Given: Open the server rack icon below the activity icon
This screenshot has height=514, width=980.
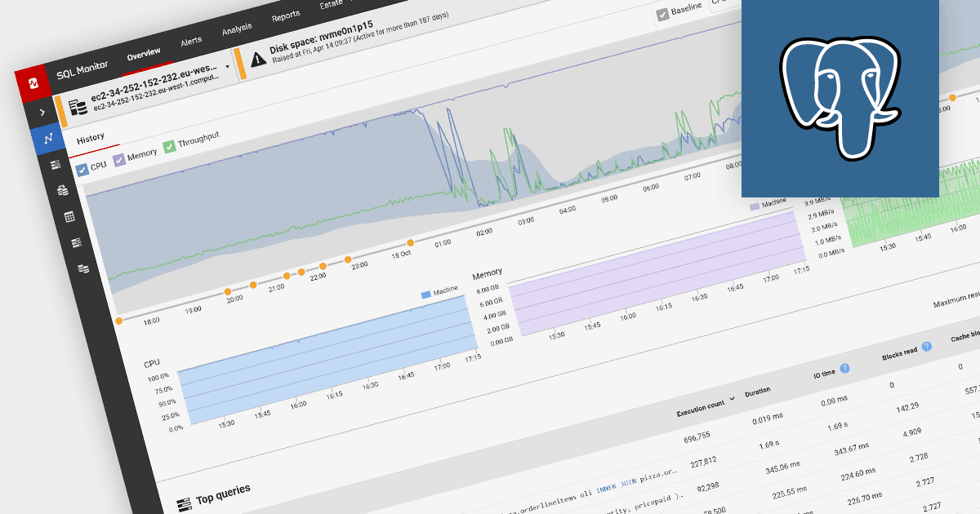Looking at the screenshot, I should pos(56,166).
